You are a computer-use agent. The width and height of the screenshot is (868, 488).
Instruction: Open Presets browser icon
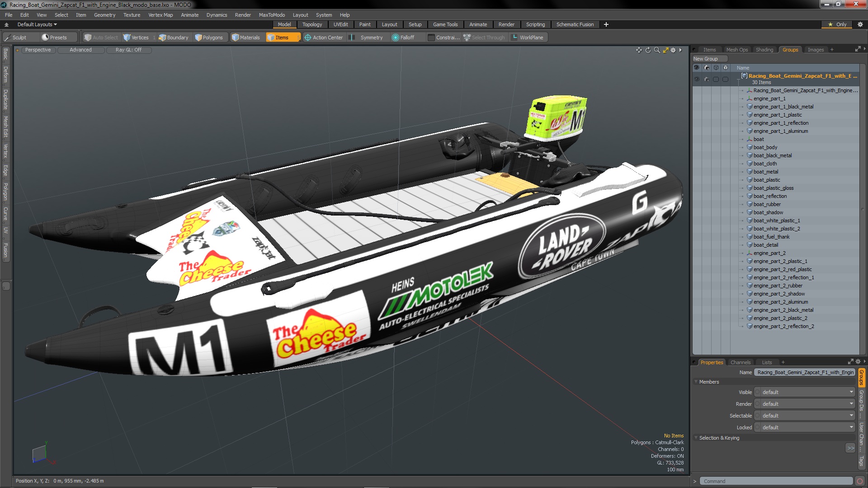point(45,38)
